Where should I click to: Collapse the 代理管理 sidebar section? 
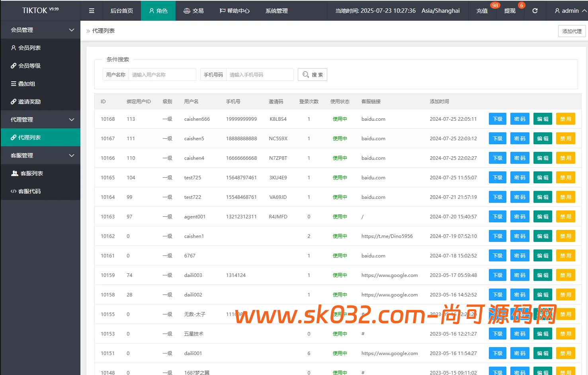(40, 119)
